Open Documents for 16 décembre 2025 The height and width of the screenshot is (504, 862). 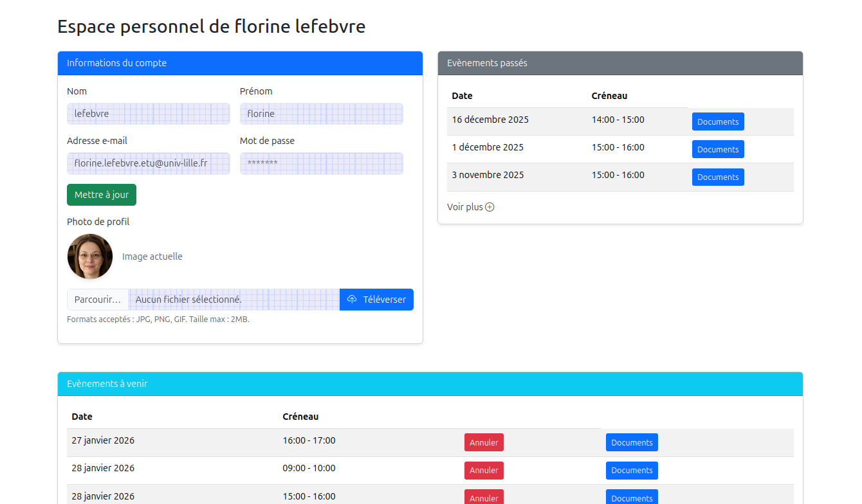pyautogui.click(x=718, y=122)
